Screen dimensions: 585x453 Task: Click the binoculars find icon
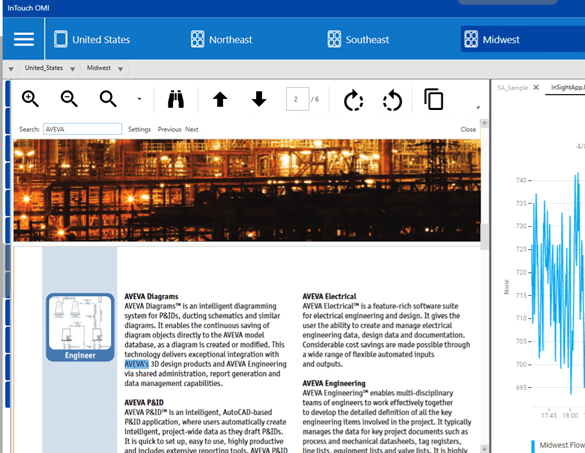coord(176,99)
